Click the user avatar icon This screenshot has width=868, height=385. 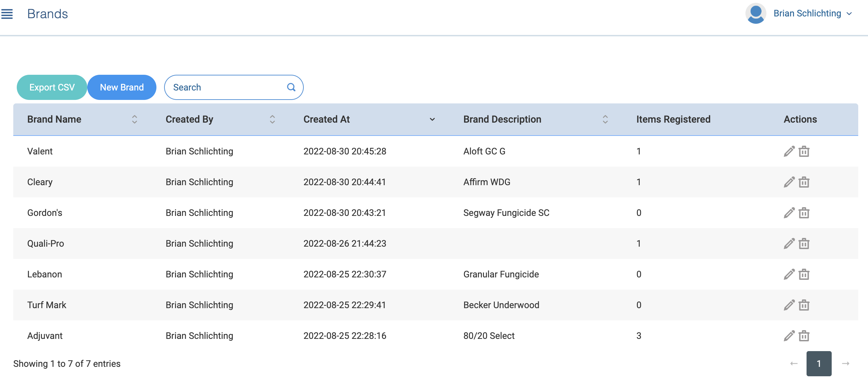[x=756, y=14]
